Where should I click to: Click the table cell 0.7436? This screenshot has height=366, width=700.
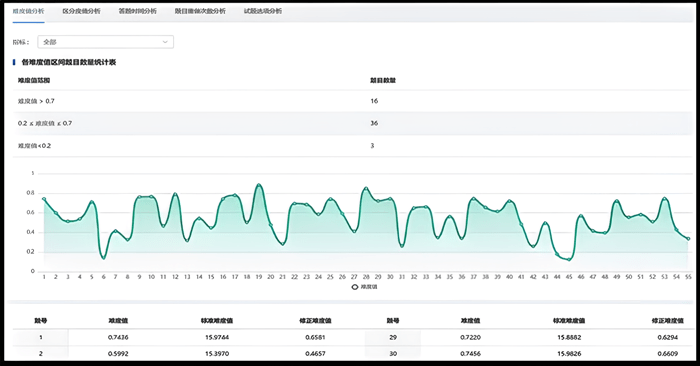118,337
